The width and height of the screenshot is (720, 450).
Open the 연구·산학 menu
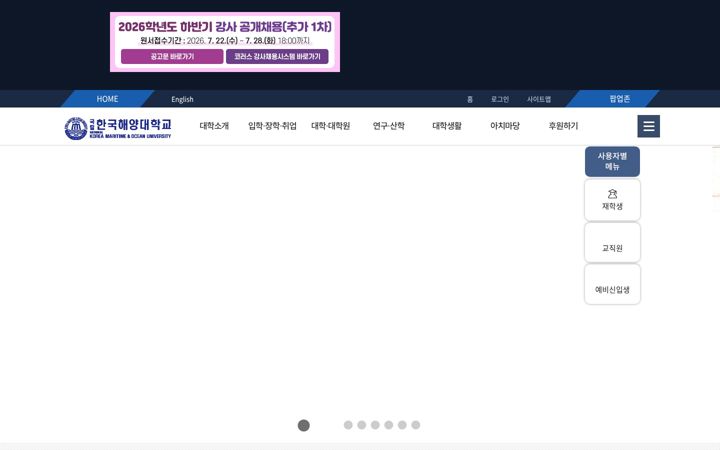click(388, 126)
